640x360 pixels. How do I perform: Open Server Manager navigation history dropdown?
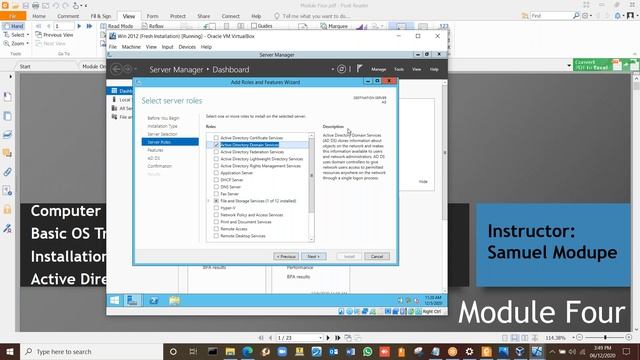(x=136, y=69)
